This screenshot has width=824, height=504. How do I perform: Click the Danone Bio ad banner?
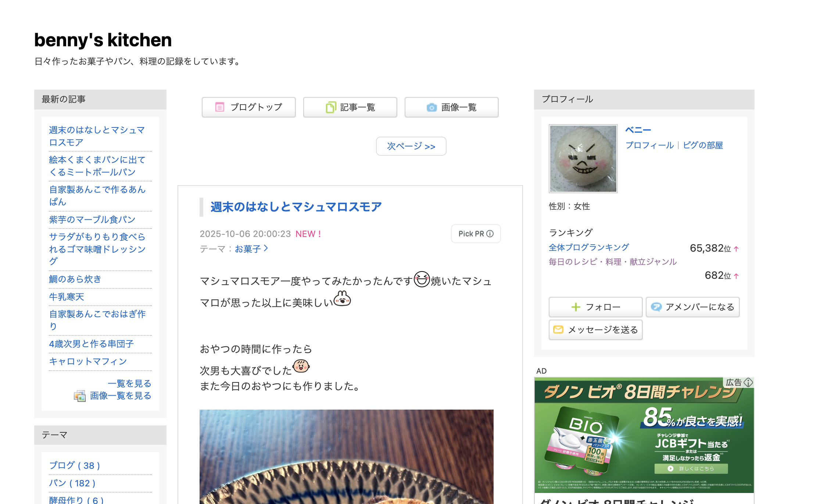coord(644,435)
